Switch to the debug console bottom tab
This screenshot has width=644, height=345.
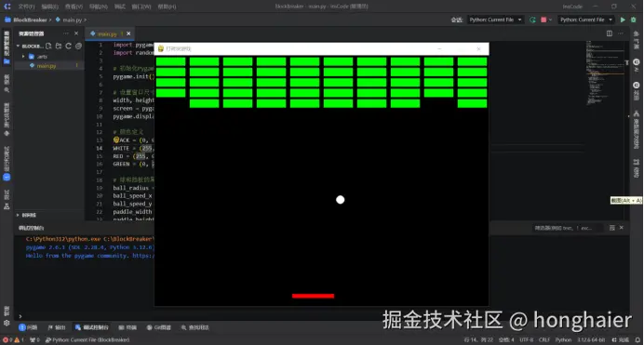(x=91, y=327)
